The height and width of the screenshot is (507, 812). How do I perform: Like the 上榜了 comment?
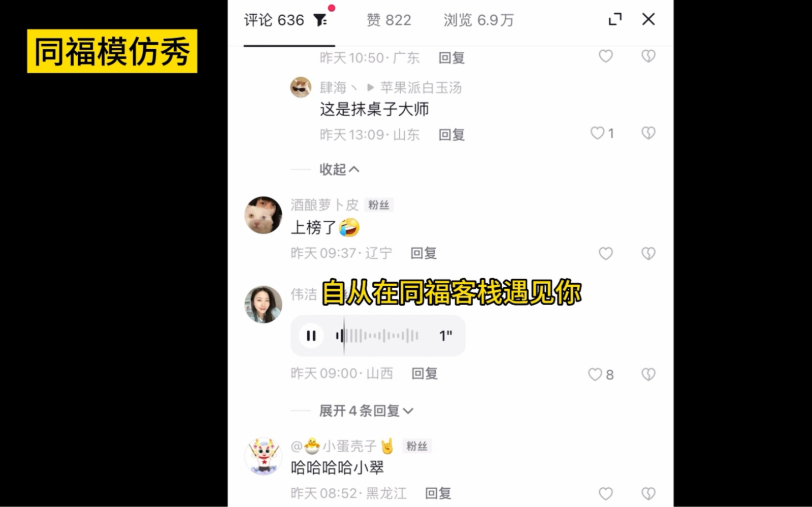(x=606, y=253)
